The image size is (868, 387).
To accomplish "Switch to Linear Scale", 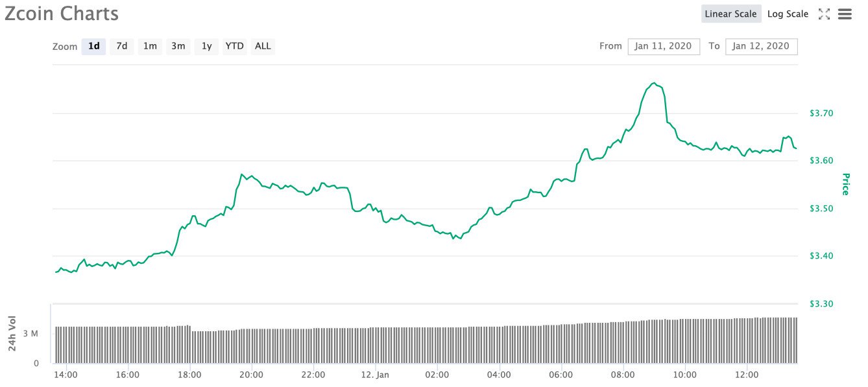I will [731, 14].
